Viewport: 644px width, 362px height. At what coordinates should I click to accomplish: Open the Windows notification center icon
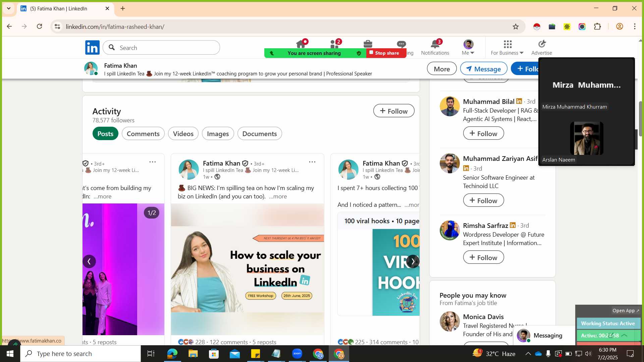tap(630, 354)
